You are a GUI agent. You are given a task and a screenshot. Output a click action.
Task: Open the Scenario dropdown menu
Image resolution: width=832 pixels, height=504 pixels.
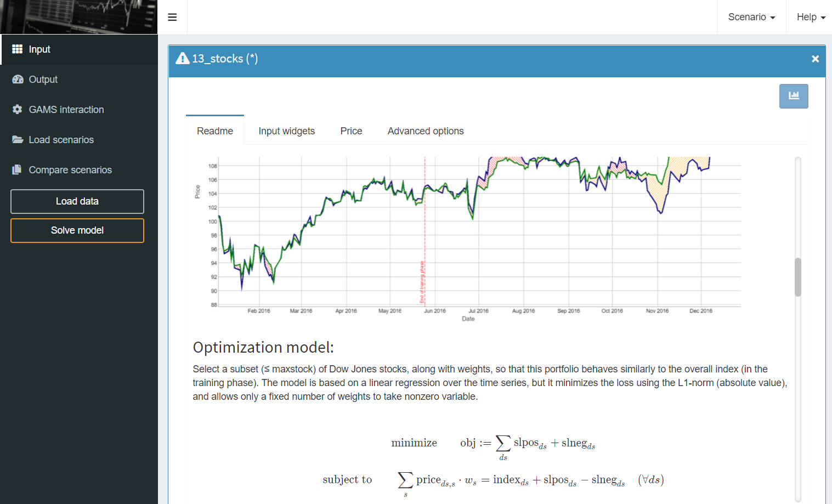point(751,18)
